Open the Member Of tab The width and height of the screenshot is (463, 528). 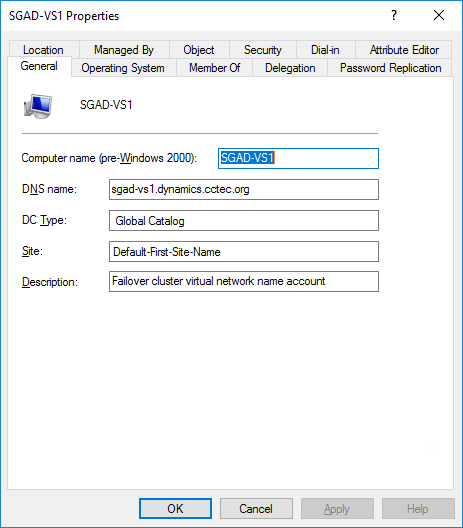click(214, 68)
